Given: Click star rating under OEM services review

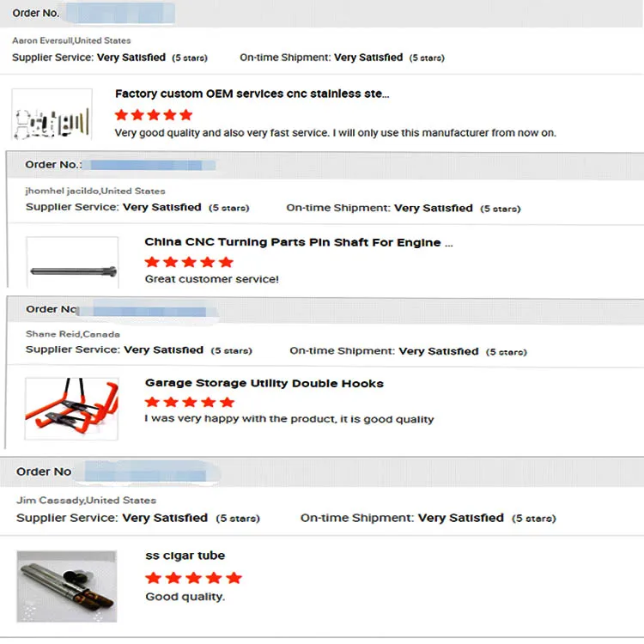Looking at the screenshot, I should tap(154, 114).
